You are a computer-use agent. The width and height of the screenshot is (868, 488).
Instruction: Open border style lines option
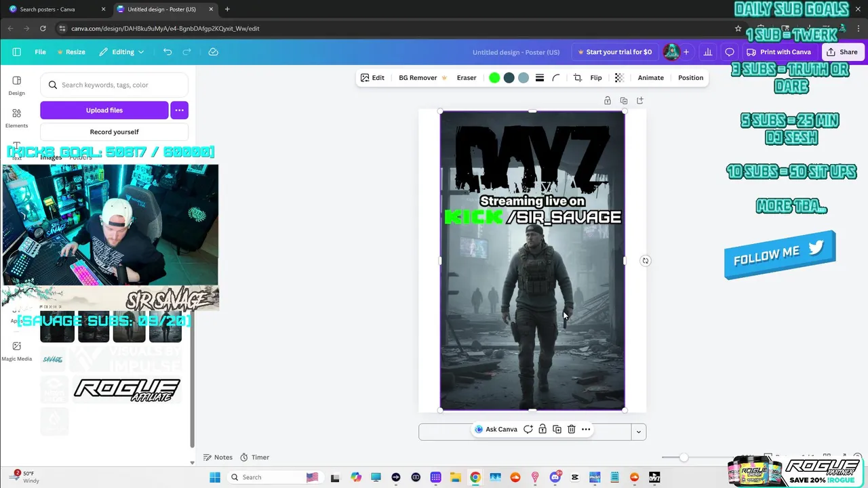coord(540,78)
